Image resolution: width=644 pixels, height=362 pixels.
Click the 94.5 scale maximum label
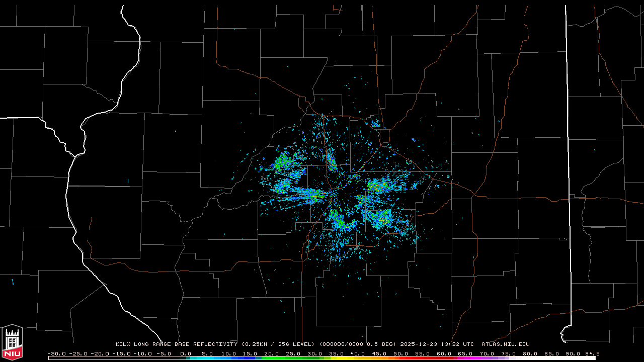click(592, 353)
